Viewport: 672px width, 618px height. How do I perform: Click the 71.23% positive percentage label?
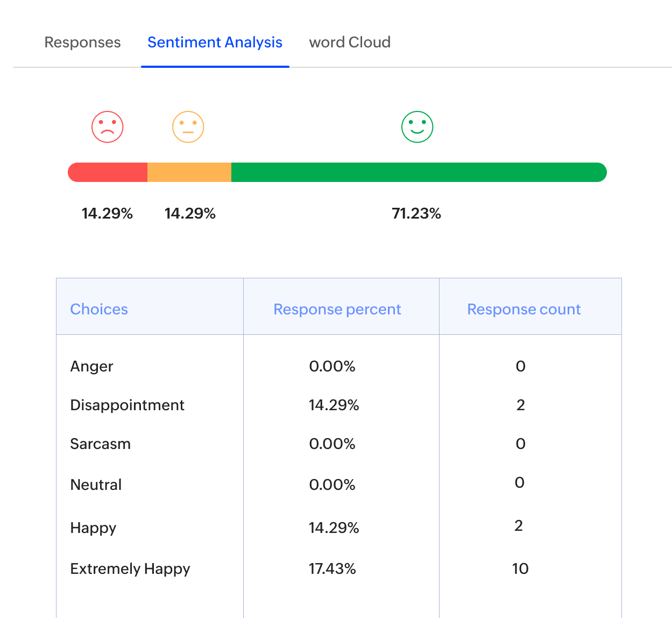point(417,213)
